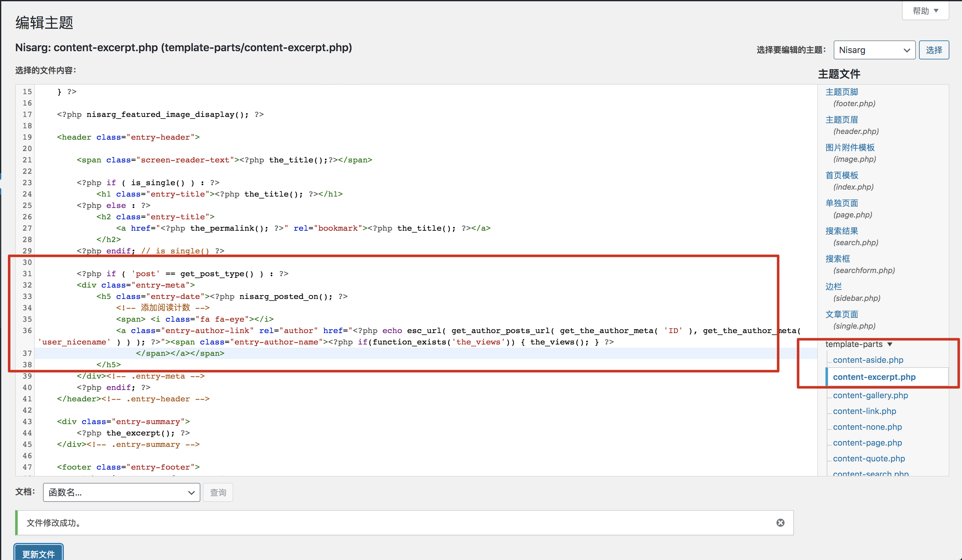The image size is (962, 560).
Task: Click the nisarg_featured_image_disaplay() code line
Action: click(160, 114)
